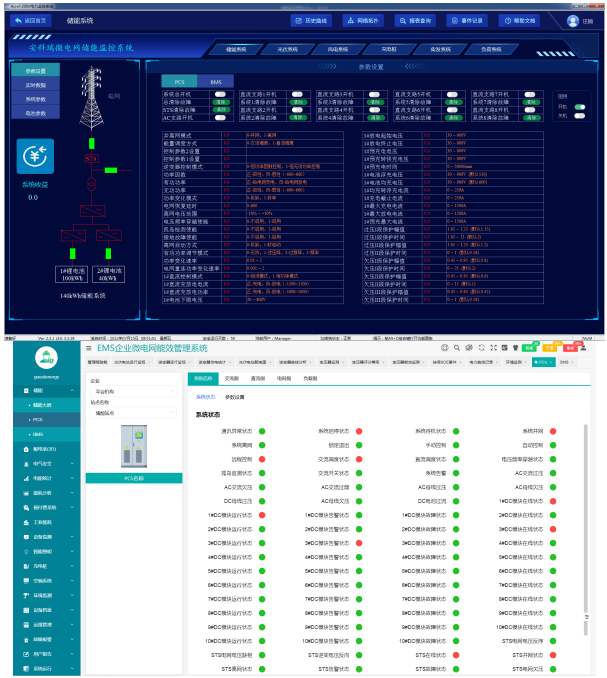
Task: Toggle the 直流支路3开机 switch
Action: [x=374, y=94]
